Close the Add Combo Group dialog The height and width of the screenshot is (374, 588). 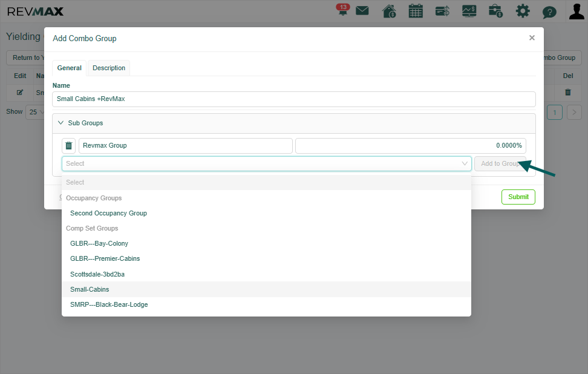click(531, 38)
